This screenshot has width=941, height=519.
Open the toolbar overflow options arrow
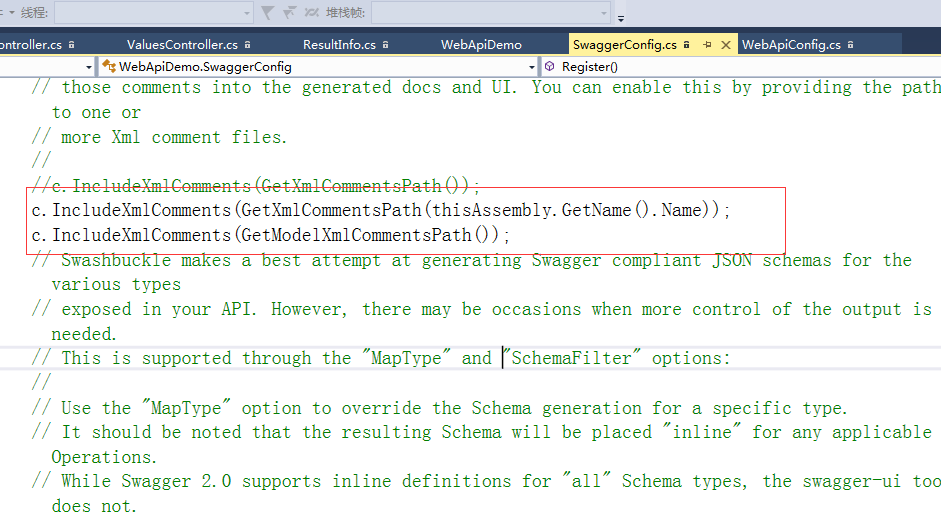621,16
